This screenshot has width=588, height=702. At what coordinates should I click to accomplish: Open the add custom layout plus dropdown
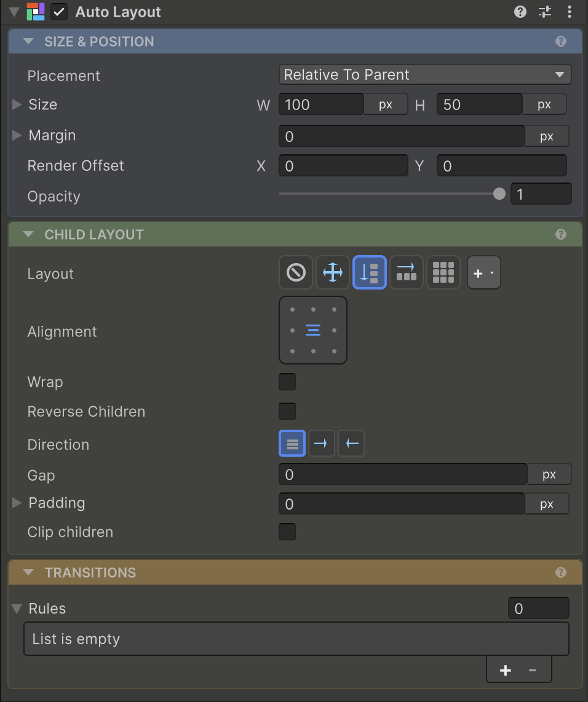(483, 272)
